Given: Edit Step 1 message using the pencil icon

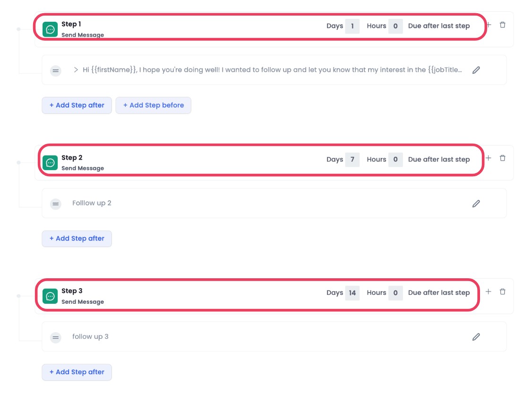Looking at the screenshot, I should click(x=476, y=69).
